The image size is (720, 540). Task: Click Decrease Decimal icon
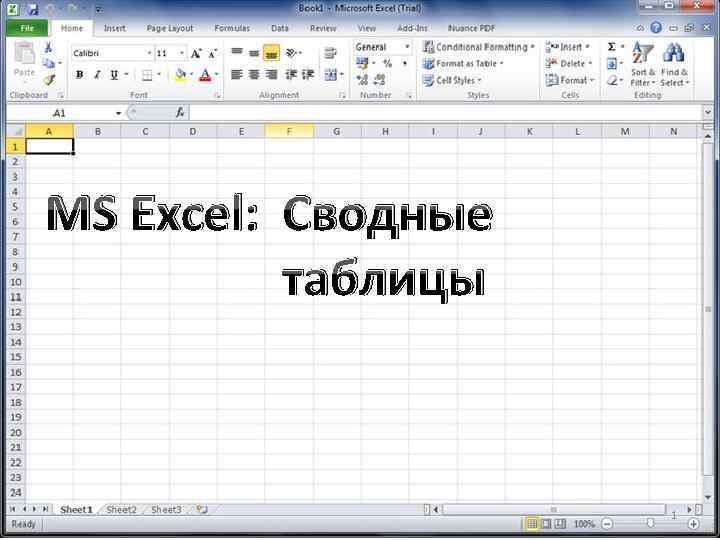click(x=380, y=80)
